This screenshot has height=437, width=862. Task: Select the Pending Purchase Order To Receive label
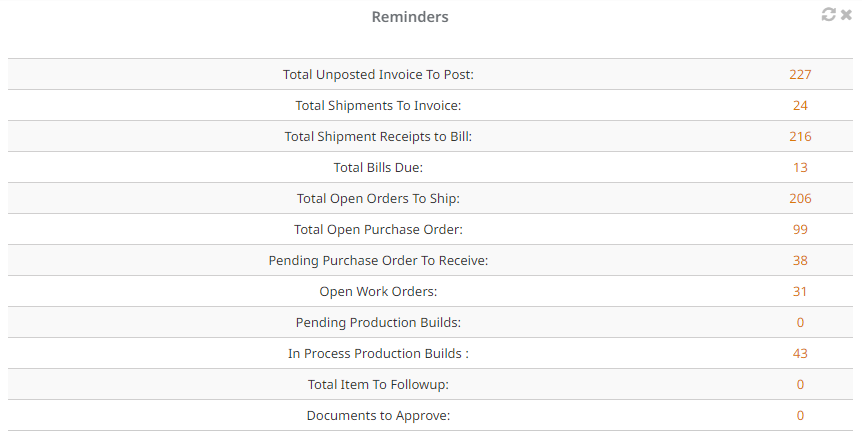point(378,261)
